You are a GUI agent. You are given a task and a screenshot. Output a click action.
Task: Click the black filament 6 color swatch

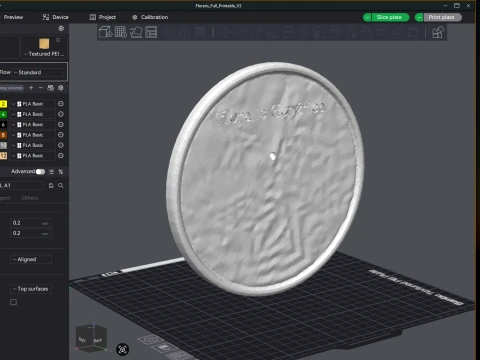tap(3, 125)
